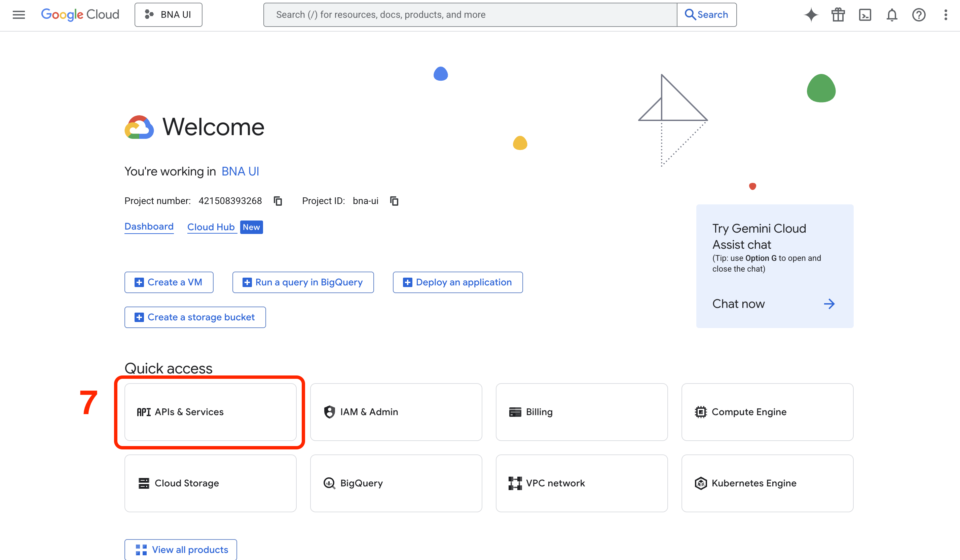This screenshot has width=960, height=560.
Task: Click the API icon on APIs card
Action: coord(144,412)
